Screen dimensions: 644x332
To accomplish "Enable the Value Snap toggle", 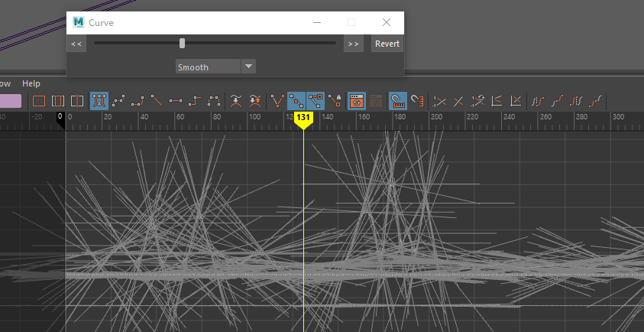I will tap(417, 100).
